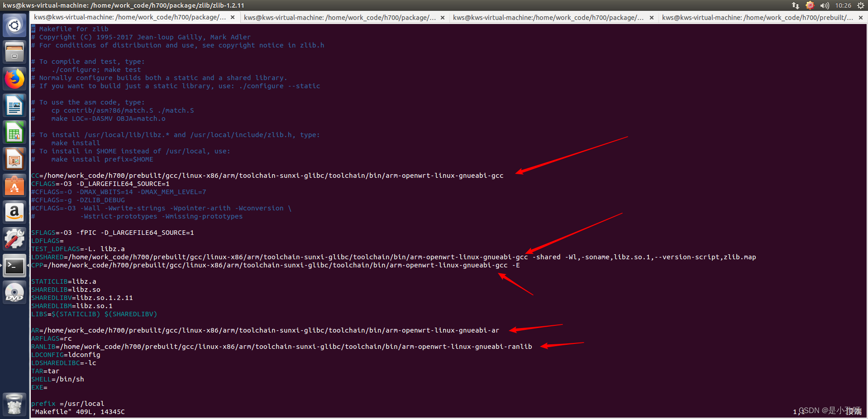
Task: Switch to the third terminal tab
Action: (x=553, y=18)
